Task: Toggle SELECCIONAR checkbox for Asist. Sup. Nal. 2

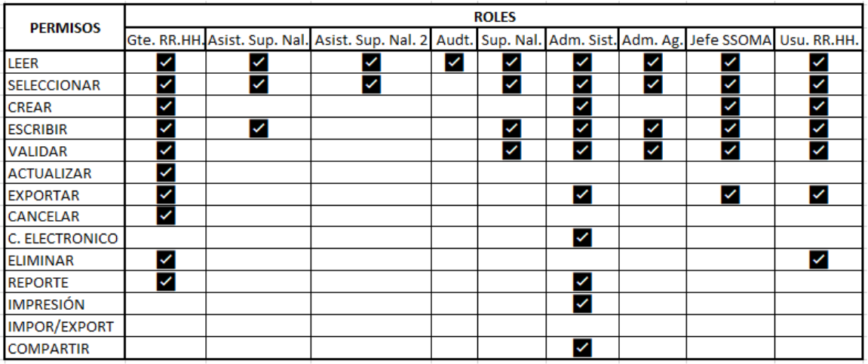Action: click(x=370, y=85)
